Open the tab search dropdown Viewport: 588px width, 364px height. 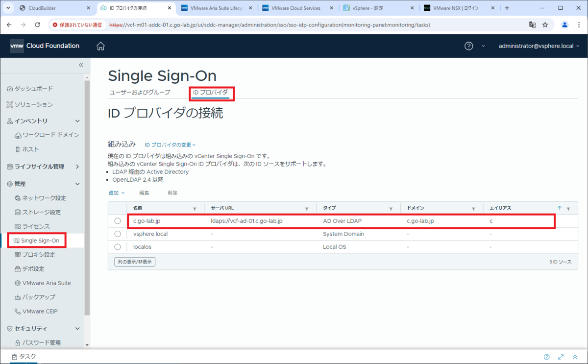[x=8, y=8]
